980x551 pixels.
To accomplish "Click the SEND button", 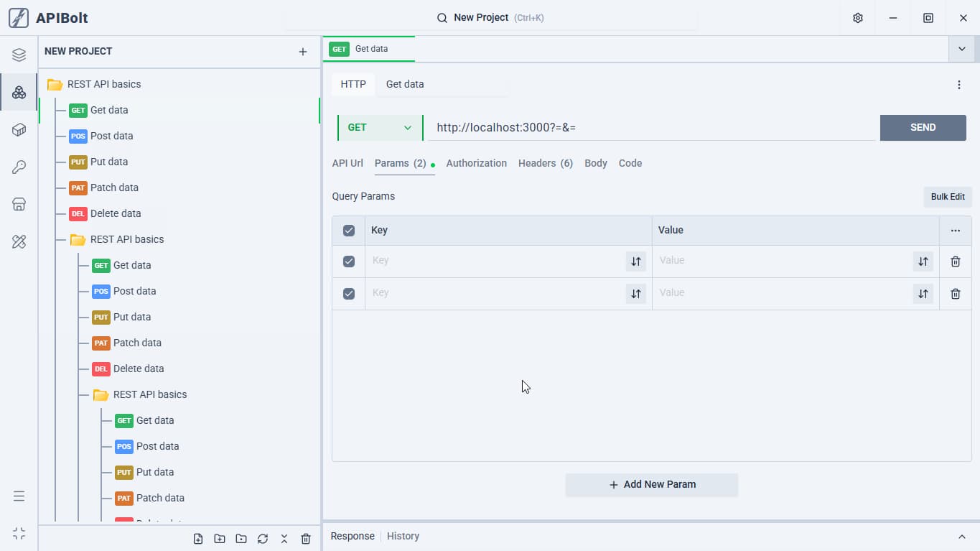I will click(923, 128).
